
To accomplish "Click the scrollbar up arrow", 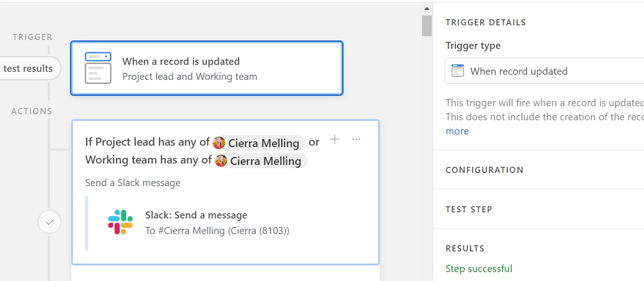I will click(x=427, y=8).
